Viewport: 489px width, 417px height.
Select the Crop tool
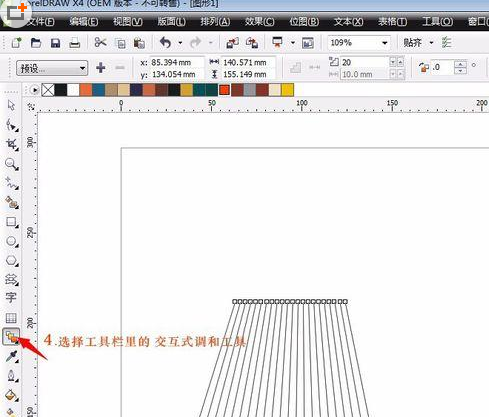(x=12, y=144)
